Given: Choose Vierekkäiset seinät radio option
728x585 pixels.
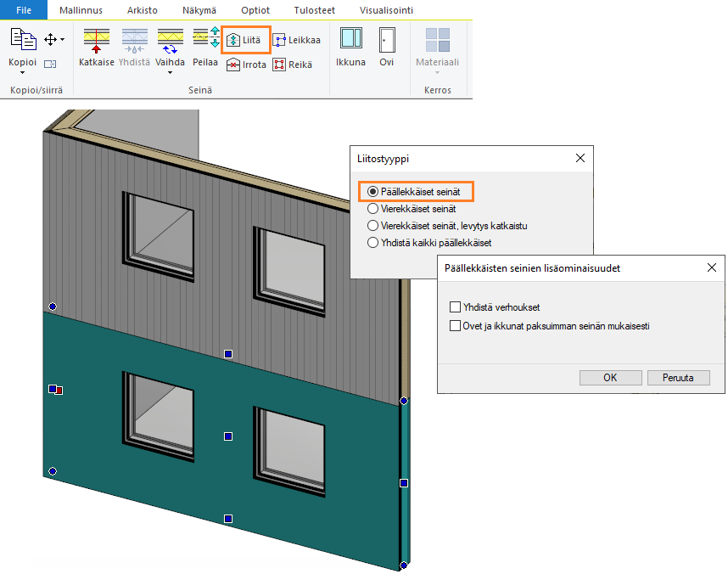Looking at the screenshot, I should pyautogui.click(x=373, y=209).
